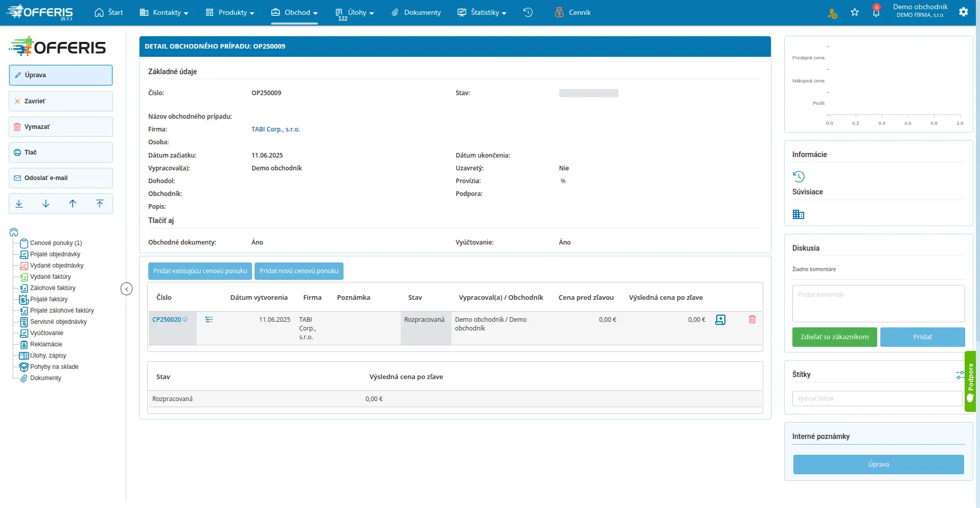Jump to first record arrow
Image resolution: width=980 pixels, height=508 pixels.
click(100, 204)
